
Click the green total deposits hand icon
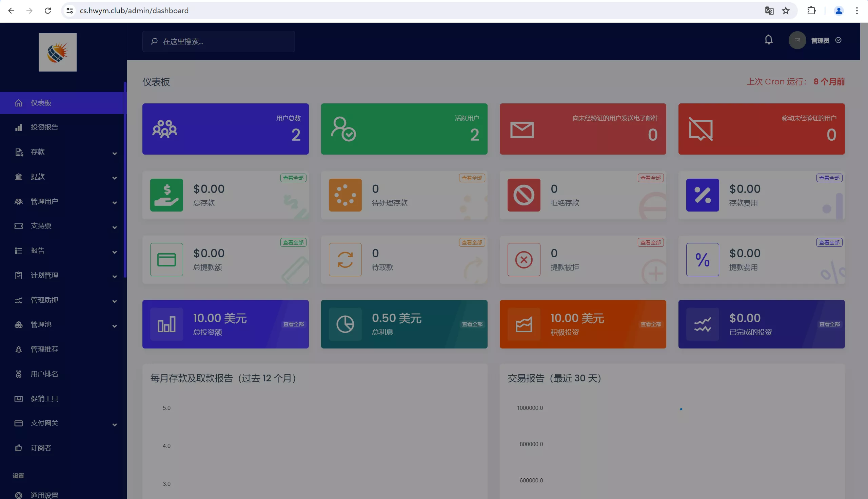166,195
